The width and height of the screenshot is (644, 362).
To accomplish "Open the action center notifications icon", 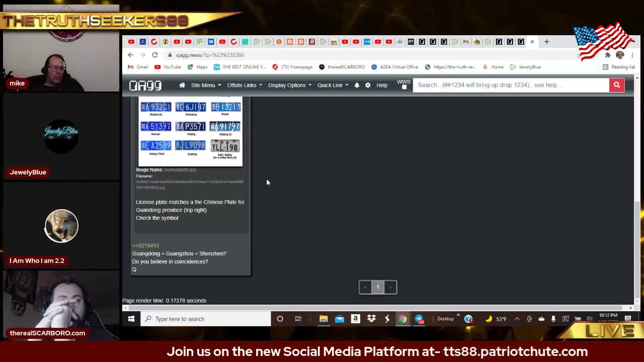I will [628, 319].
